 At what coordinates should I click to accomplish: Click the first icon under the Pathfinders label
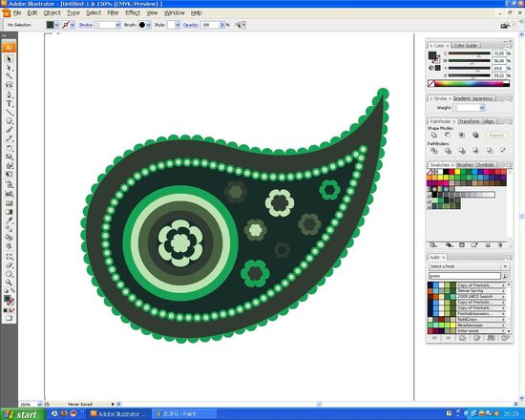434,151
